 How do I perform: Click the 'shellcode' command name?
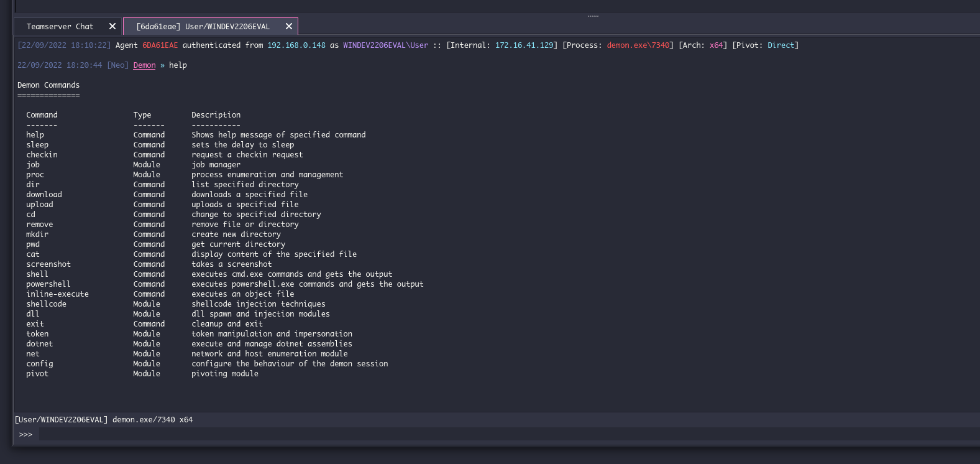46,304
